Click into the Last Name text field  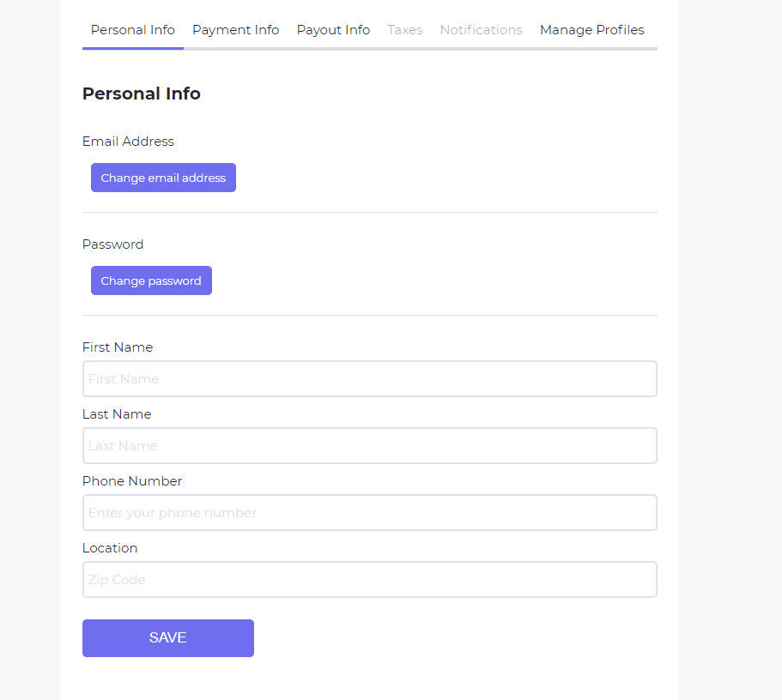(370, 446)
